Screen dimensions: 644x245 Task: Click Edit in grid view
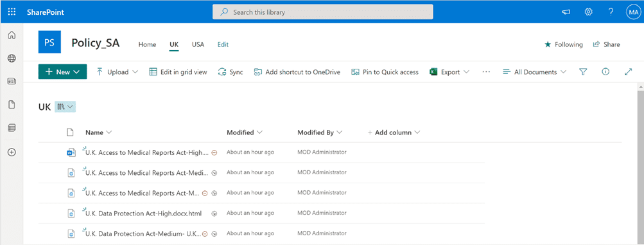(178, 72)
